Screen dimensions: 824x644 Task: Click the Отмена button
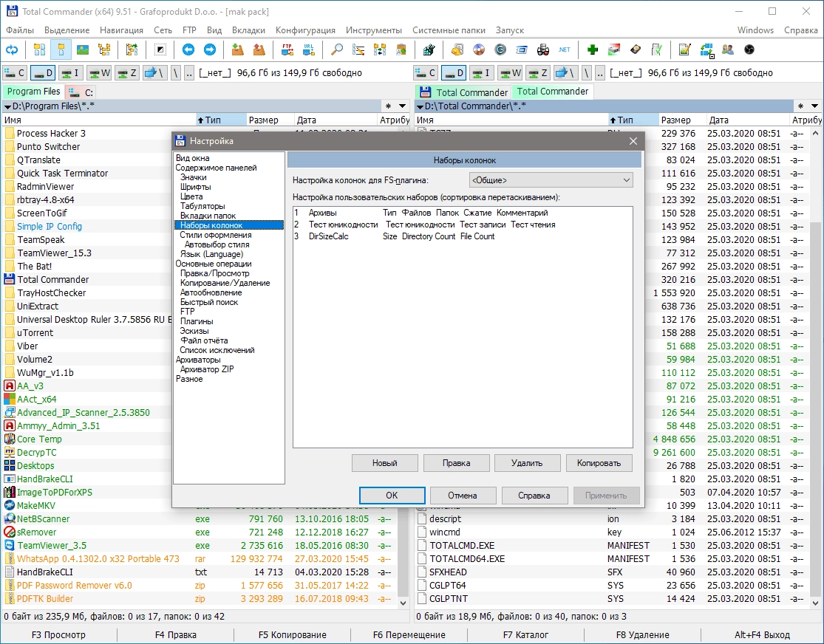(x=463, y=496)
